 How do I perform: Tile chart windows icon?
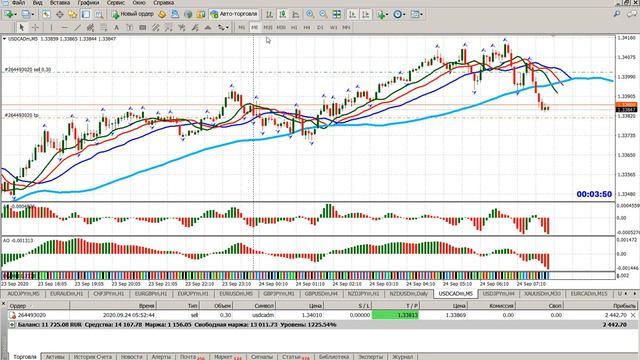coord(337,14)
